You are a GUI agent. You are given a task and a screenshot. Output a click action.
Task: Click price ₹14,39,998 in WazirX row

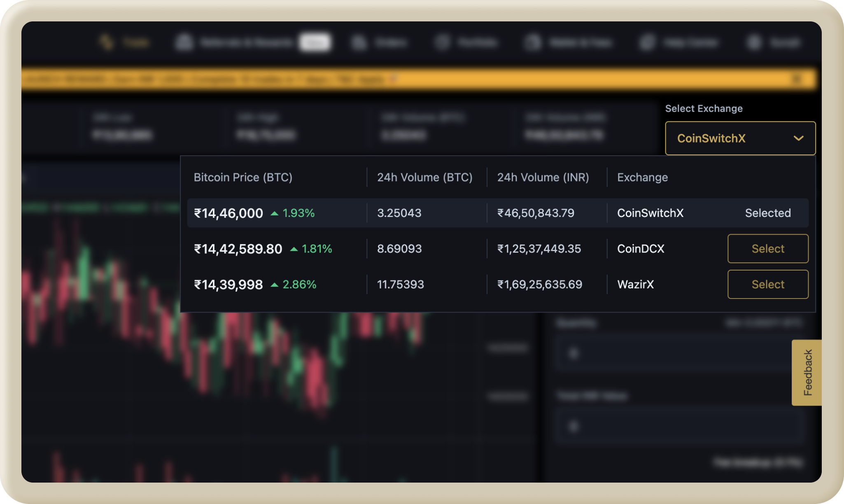[228, 285]
